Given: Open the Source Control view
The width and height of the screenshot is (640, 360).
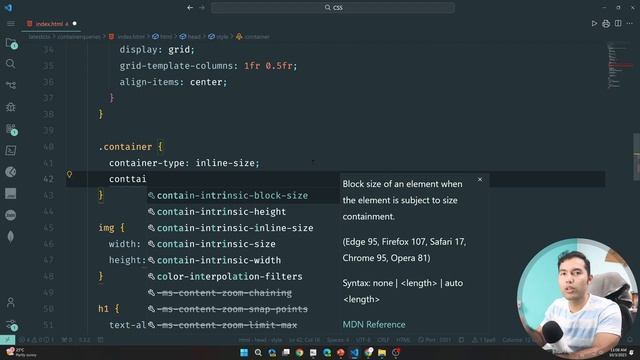Looking at the screenshot, I should pyautogui.click(x=11, y=85).
